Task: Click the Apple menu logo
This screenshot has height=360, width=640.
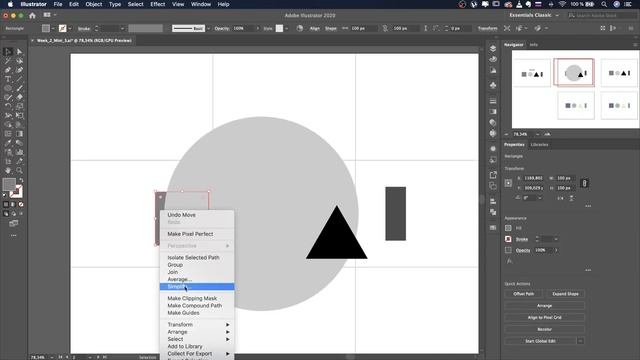Action: [10, 4]
